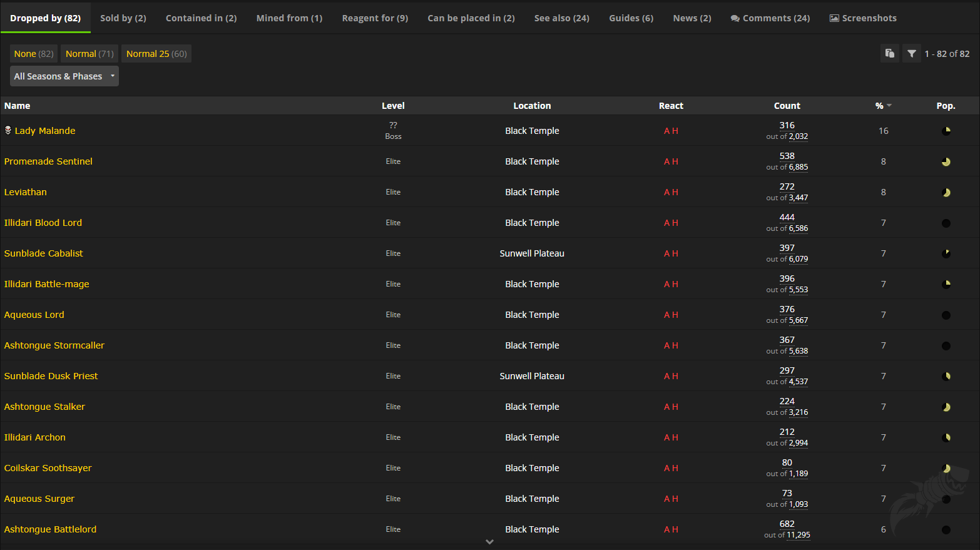Viewport: 980px width, 550px height.
Task: Open All Seasons & Phases dropdown
Action: pos(64,76)
